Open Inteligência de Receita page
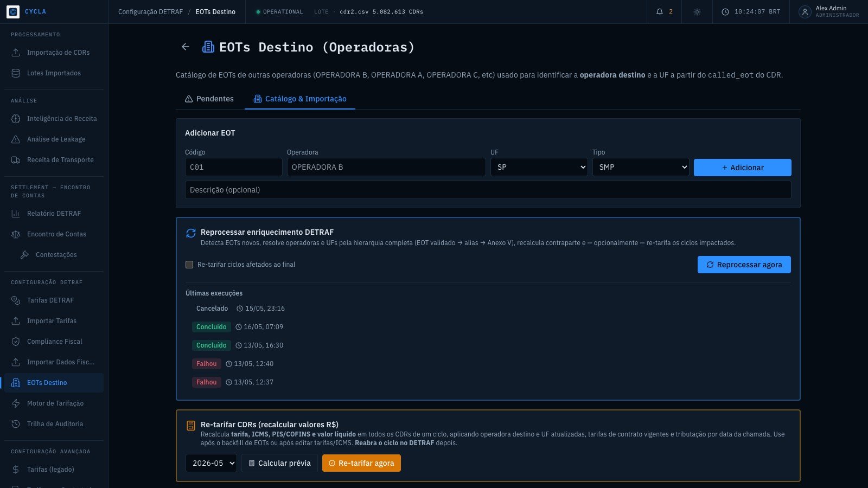 coord(54,119)
